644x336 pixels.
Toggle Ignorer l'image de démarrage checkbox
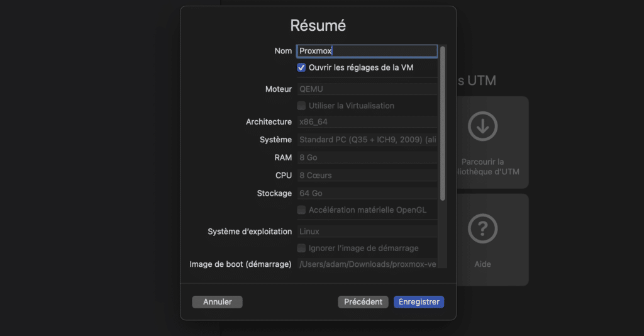point(301,248)
